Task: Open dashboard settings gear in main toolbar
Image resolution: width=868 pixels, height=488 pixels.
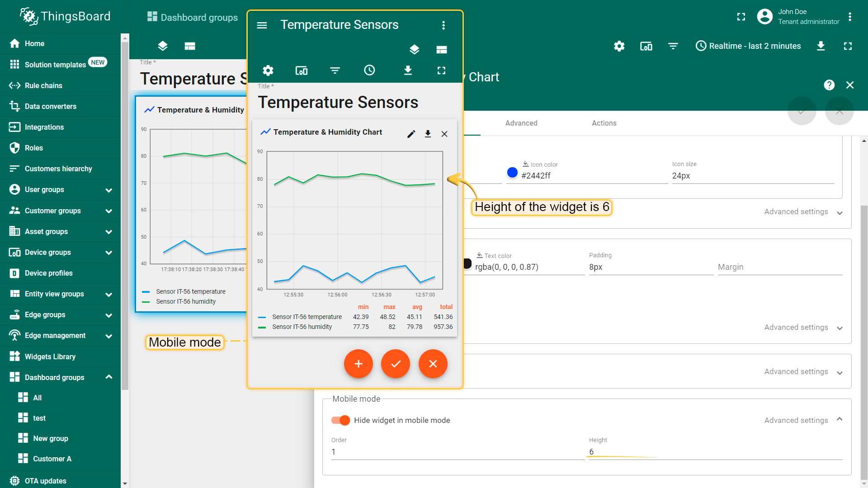Action: pos(619,46)
